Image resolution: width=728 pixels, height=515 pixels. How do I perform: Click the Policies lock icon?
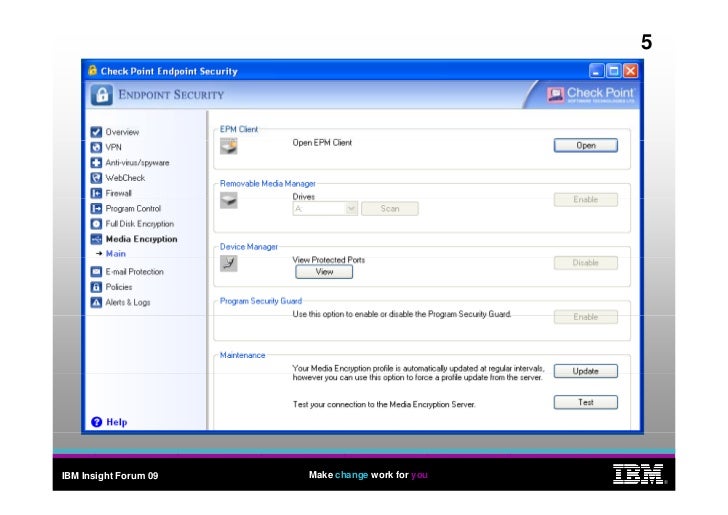click(x=96, y=287)
